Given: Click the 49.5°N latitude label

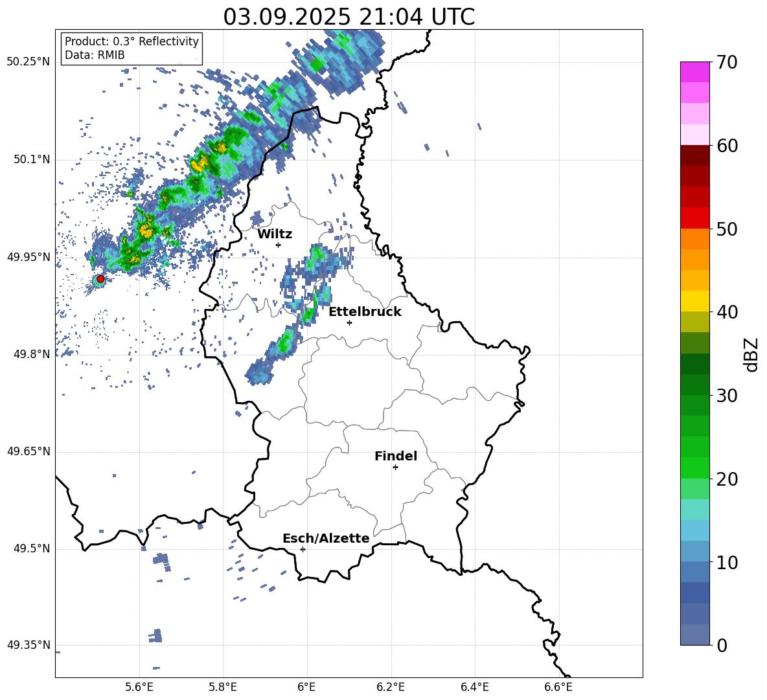Looking at the screenshot, I should click(x=32, y=548).
